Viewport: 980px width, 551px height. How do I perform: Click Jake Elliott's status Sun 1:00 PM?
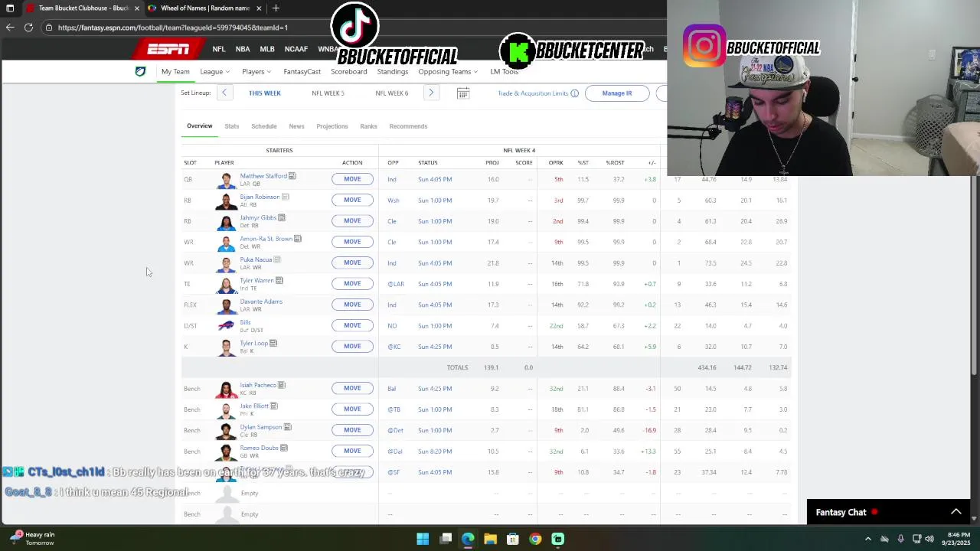point(435,409)
